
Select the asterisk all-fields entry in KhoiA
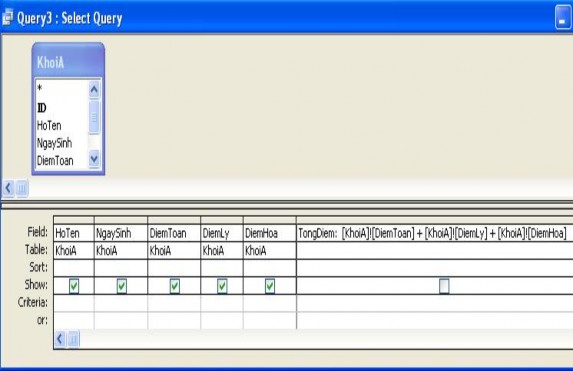[40, 88]
